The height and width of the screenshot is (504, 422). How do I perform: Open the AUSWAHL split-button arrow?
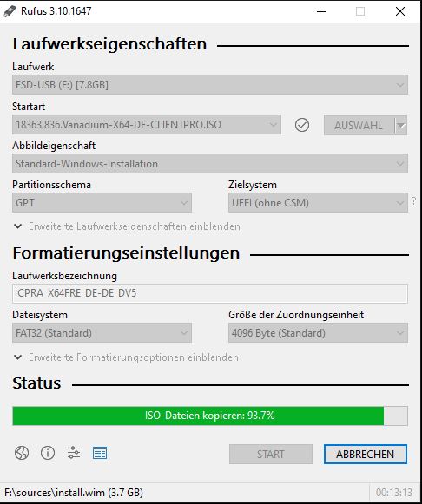(x=401, y=126)
